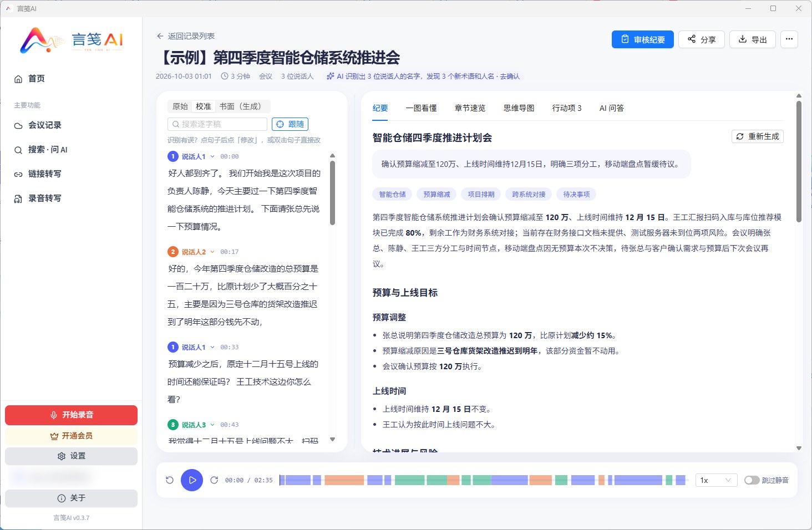Expand 说话人1 dropdown at 00:00

point(212,156)
